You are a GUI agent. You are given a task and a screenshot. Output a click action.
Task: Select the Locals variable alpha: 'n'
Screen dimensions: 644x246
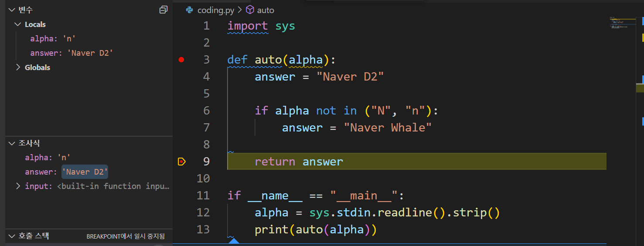tap(53, 39)
